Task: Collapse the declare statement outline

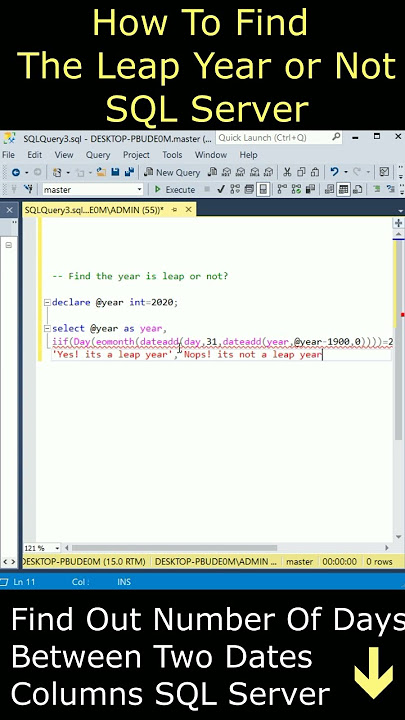Action: pyautogui.click(x=47, y=303)
